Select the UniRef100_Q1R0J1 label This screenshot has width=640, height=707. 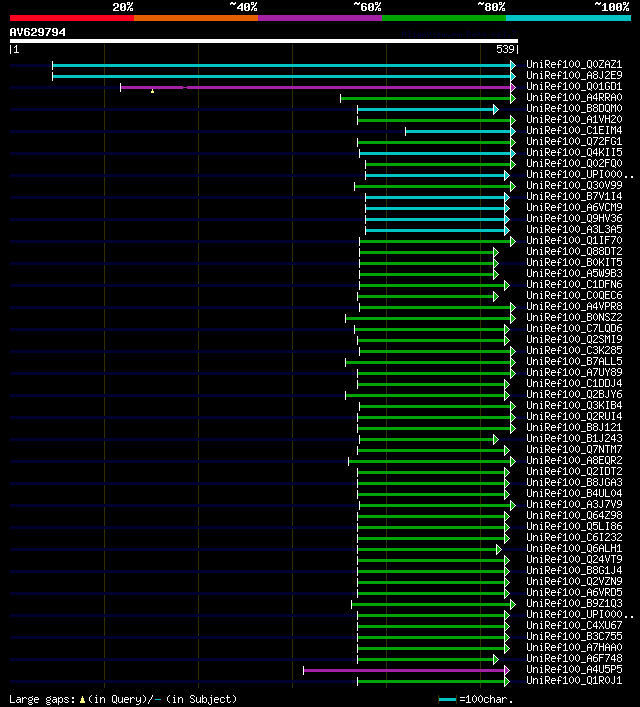(x=574, y=681)
